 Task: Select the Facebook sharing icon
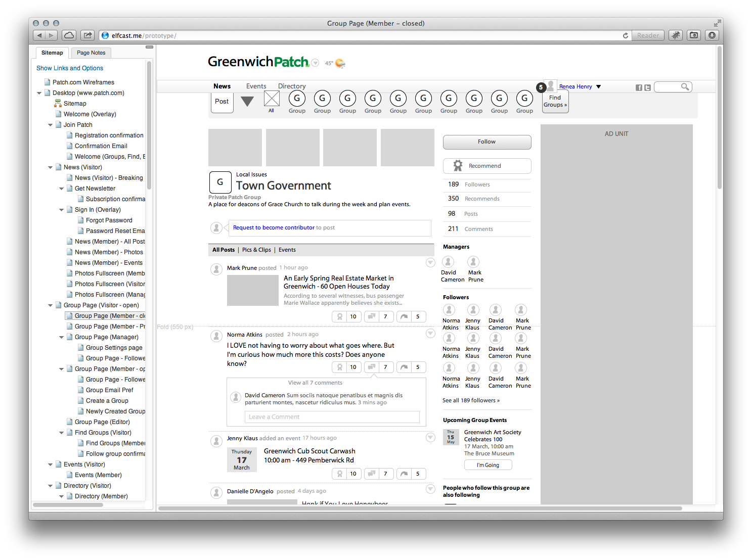[x=639, y=87]
